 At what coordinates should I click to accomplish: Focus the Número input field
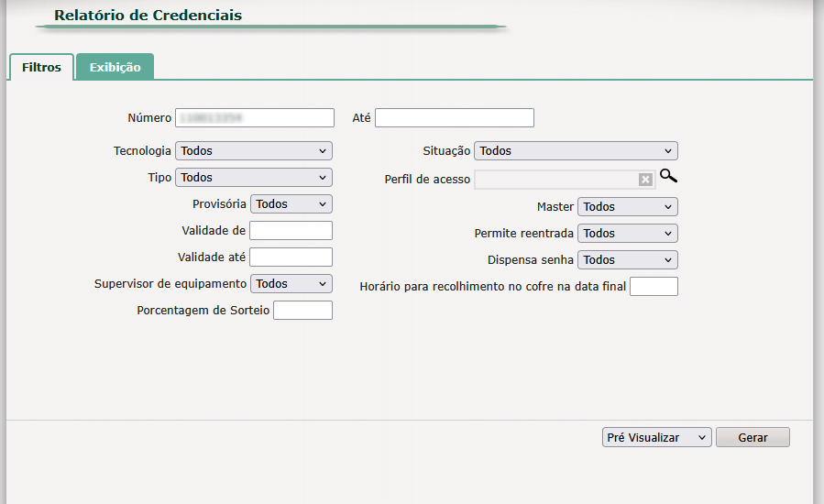[255, 117]
